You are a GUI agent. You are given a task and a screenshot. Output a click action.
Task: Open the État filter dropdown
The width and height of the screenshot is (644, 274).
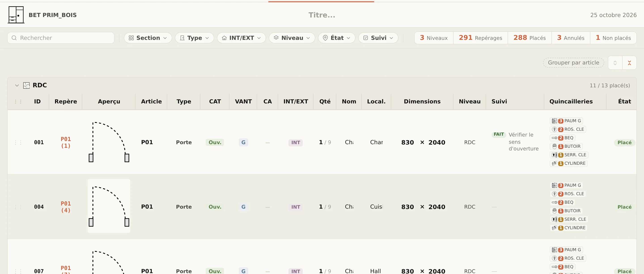click(x=337, y=38)
